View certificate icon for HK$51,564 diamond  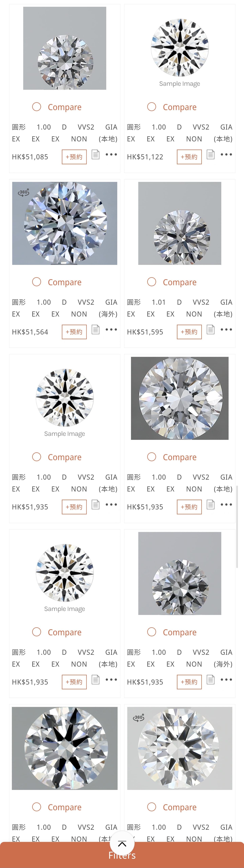(96, 330)
